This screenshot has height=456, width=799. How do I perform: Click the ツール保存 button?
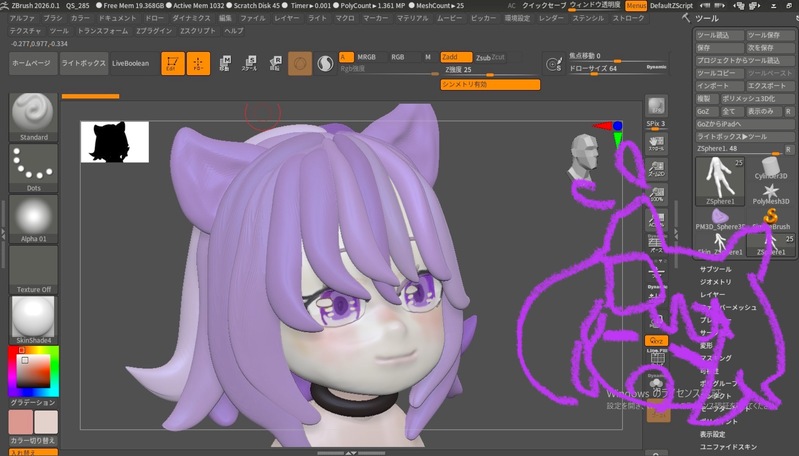[770, 35]
